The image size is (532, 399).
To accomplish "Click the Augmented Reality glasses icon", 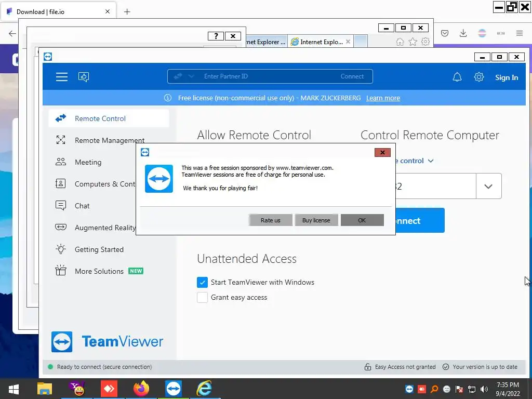I will click(61, 227).
